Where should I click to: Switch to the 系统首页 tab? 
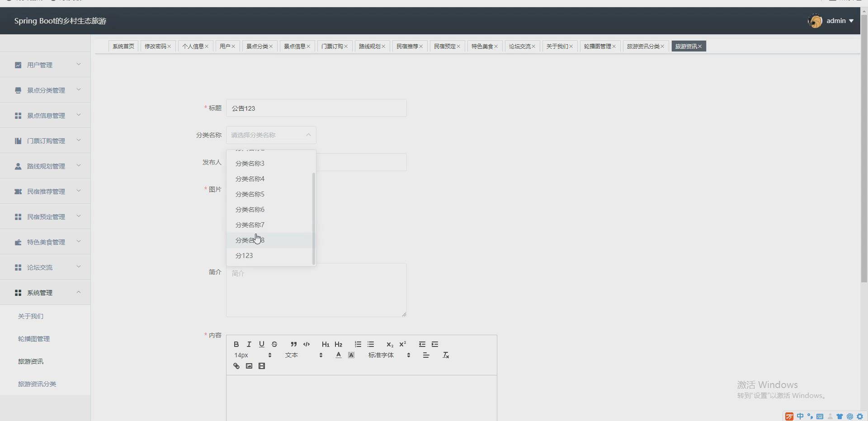click(123, 46)
